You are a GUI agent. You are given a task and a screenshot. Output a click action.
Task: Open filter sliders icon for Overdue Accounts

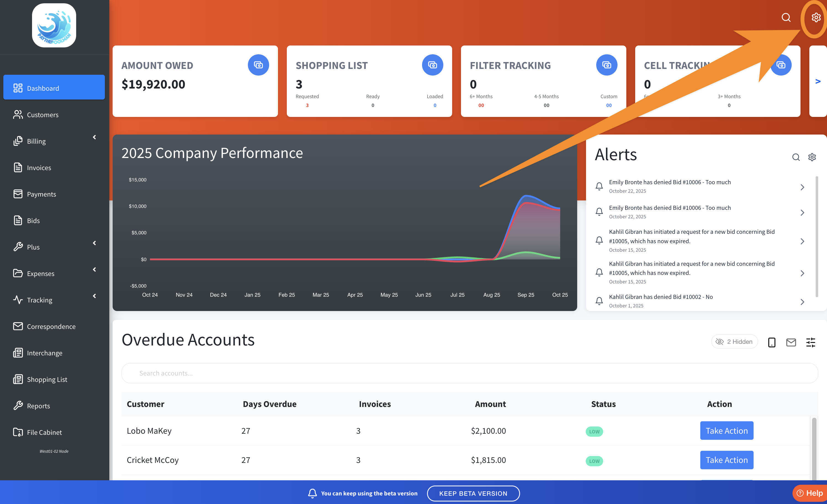(810, 342)
